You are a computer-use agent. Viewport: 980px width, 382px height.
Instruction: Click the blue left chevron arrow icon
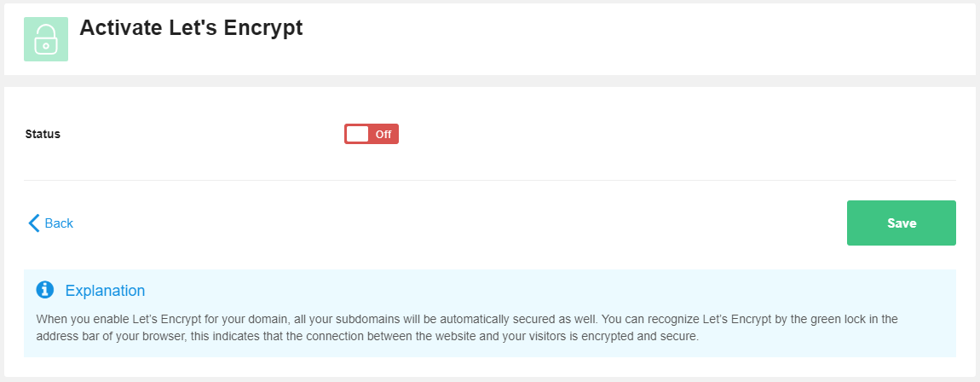click(x=34, y=223)
